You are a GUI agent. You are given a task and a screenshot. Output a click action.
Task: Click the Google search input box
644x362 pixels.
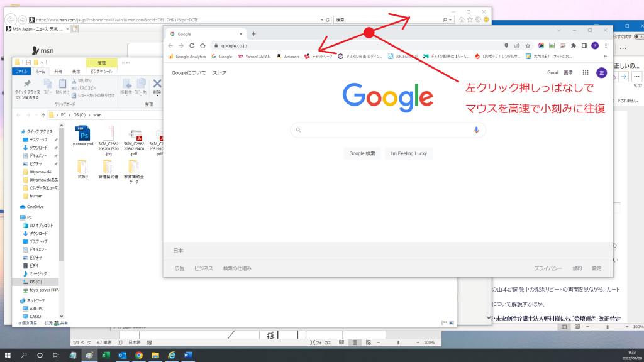tap(387, 130)
